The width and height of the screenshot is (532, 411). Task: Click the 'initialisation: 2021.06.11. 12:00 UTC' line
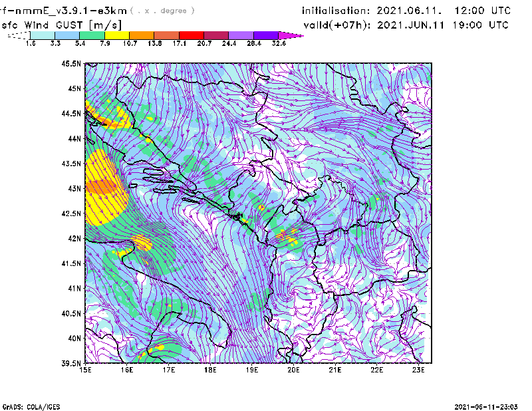click(x=406, y=11)
